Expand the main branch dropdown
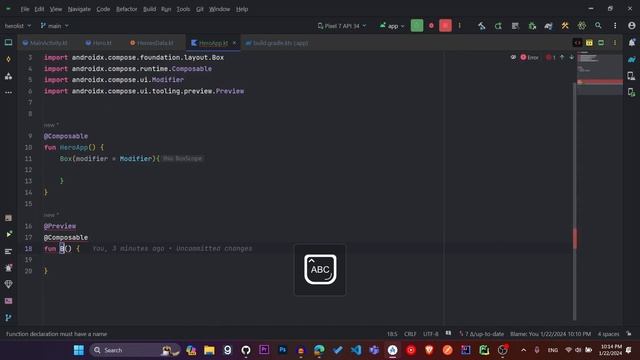This screenshot has width=640, height=360. pyautogui.click(x=54, y=26)
